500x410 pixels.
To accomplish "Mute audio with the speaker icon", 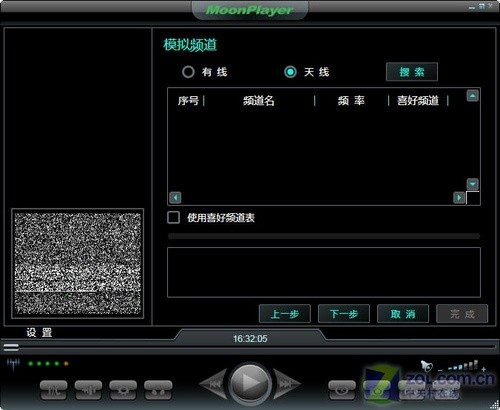I will (x=426, y=366).
